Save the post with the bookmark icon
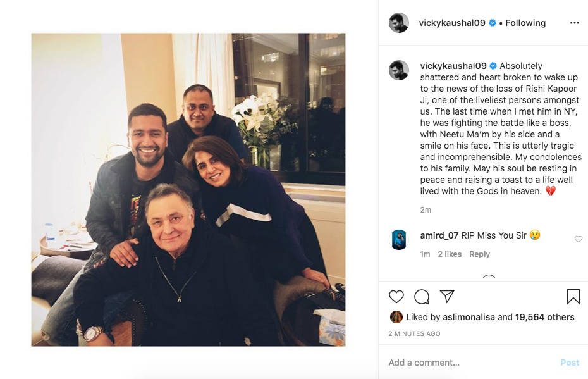 [x=573, y=297]
